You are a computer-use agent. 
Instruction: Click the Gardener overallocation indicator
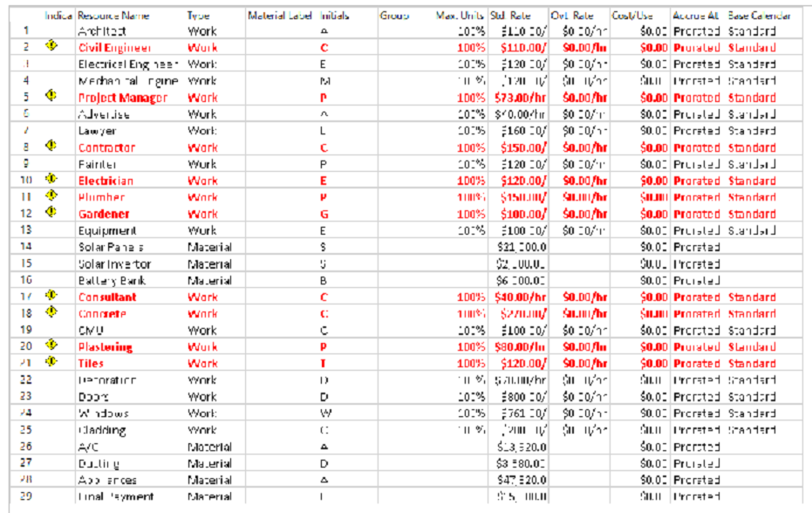pos(51,212)
